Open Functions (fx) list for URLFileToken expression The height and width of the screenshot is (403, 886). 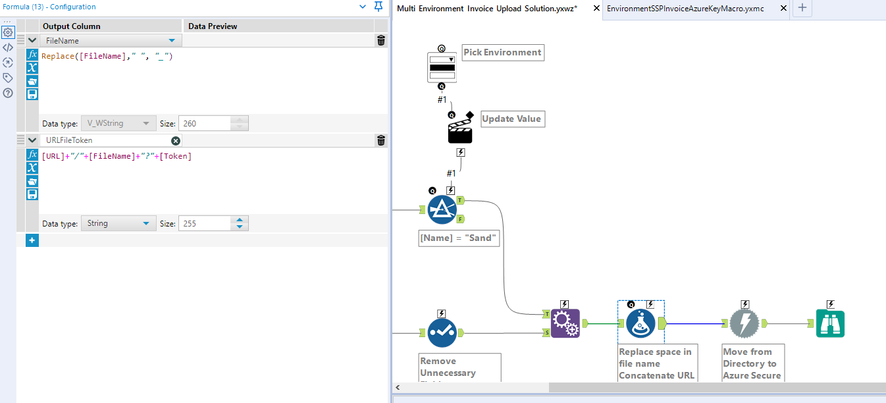[x=32, y=155]
